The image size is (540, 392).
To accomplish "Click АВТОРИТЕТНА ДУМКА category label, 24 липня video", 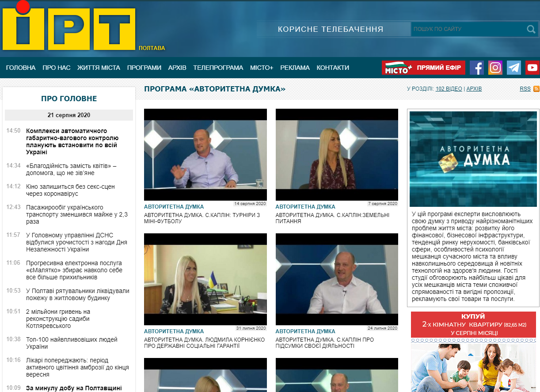I will coord(305,331).
